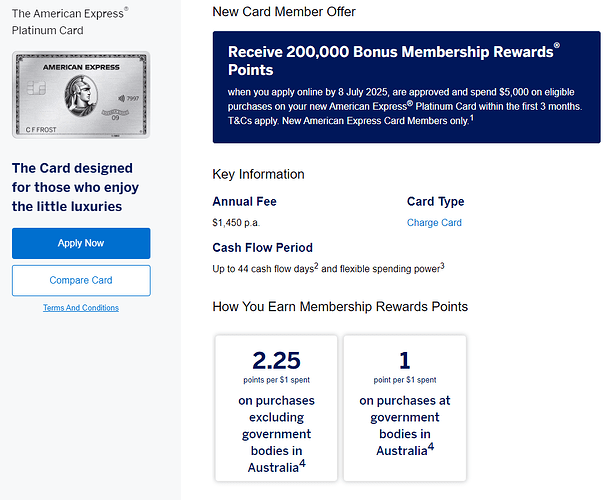
Task: Open the Compare Card option
Action: (x=81, y=280)
